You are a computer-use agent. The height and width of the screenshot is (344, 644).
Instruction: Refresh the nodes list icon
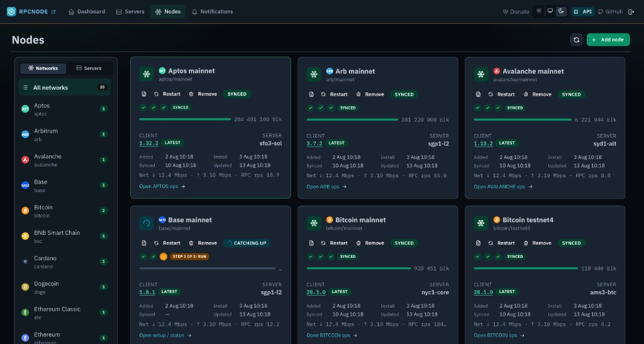(576, 40)
